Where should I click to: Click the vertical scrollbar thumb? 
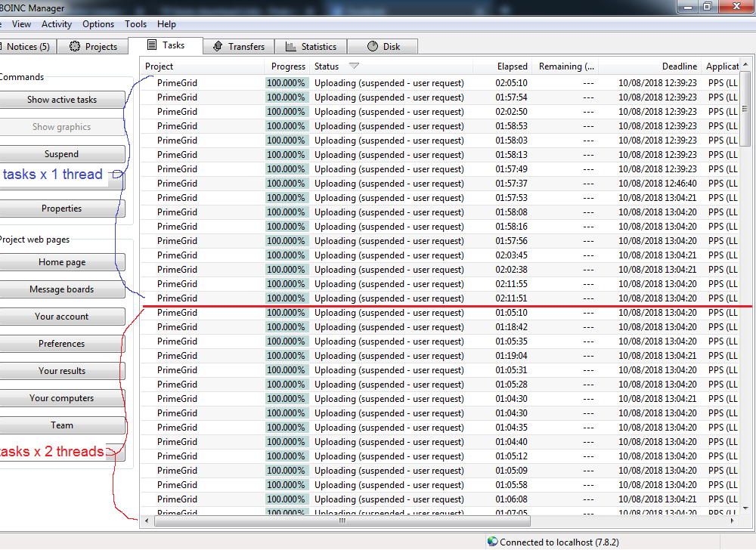click(745, 108)
